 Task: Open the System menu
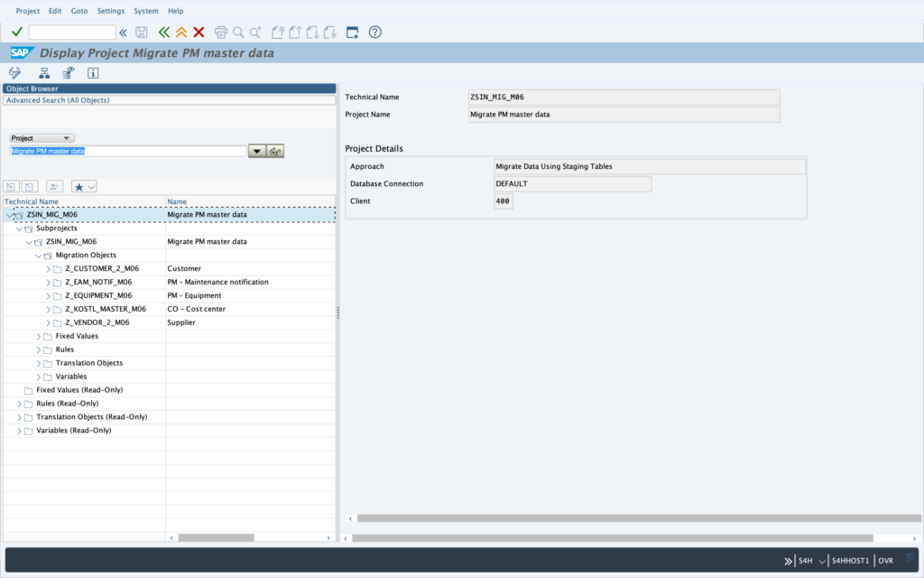click(x=146, y=11)
